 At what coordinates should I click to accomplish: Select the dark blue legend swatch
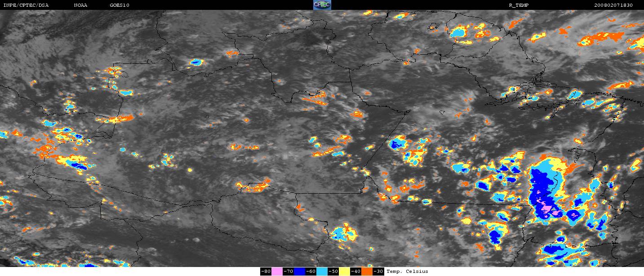coord(299,272)
